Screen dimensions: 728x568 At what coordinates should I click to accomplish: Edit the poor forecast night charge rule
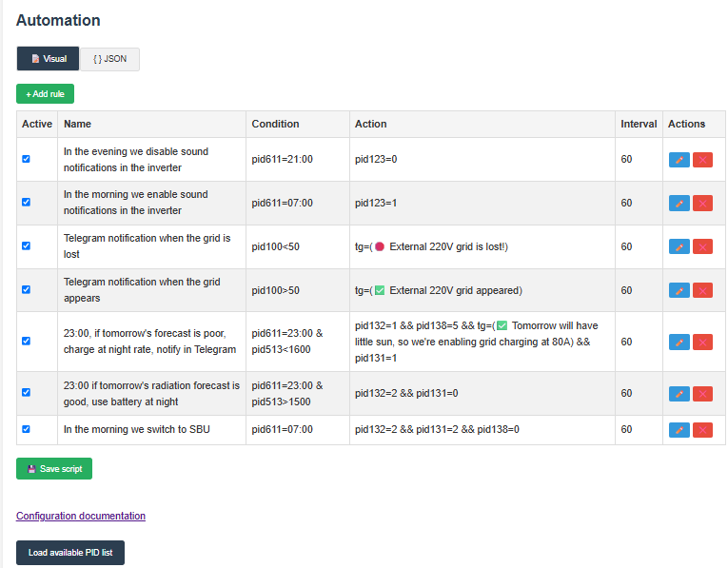click(x=679, y=343)
